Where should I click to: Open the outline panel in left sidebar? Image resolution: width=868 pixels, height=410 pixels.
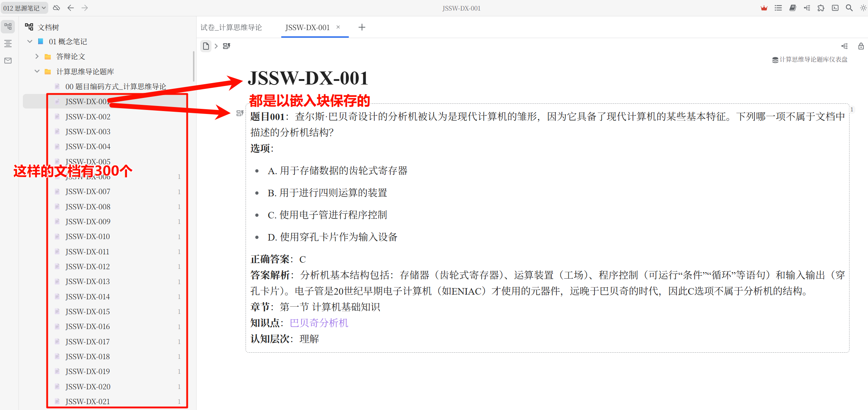(8, 44)
